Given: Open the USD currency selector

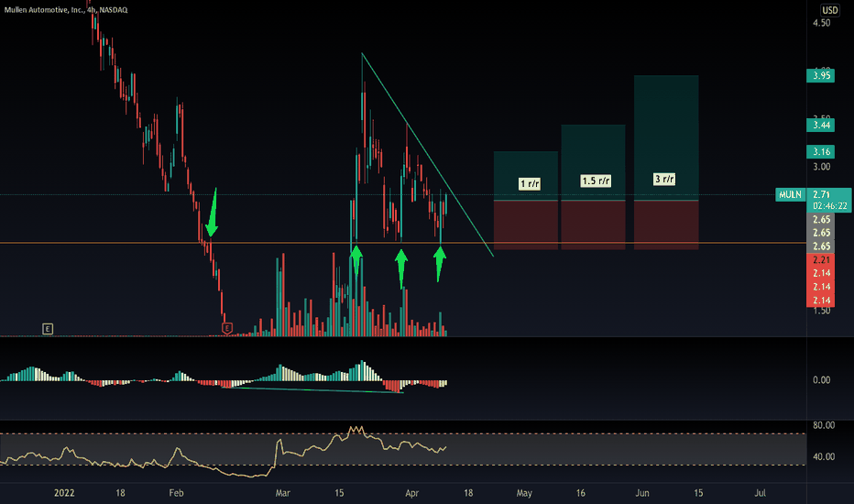Looking at the screenshot, I should 829,10.
